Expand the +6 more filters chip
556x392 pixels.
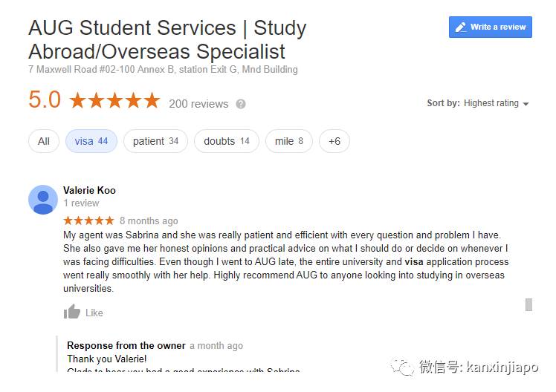(x=334, y=141)
